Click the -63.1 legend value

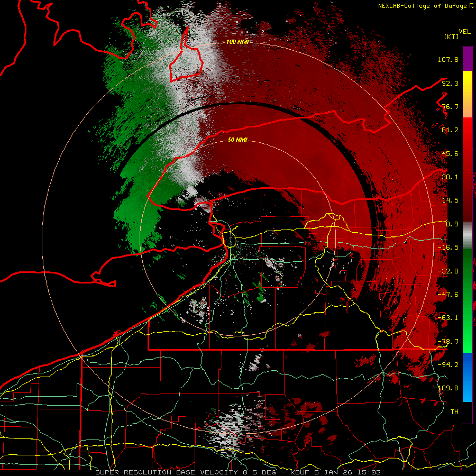(x=448, y=318)
